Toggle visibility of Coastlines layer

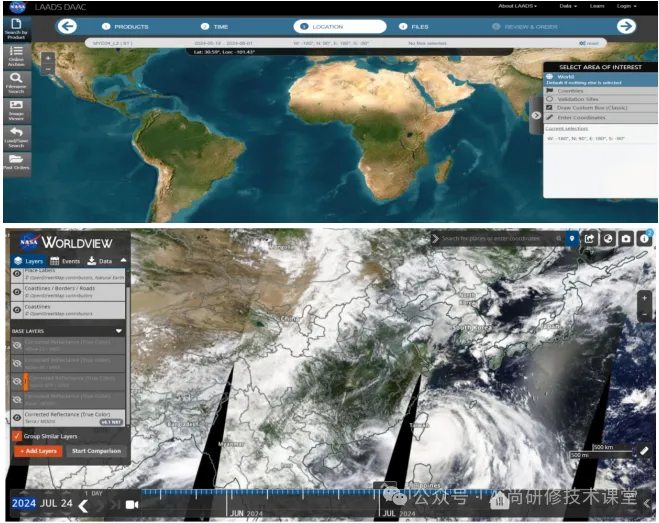(17, 310)
